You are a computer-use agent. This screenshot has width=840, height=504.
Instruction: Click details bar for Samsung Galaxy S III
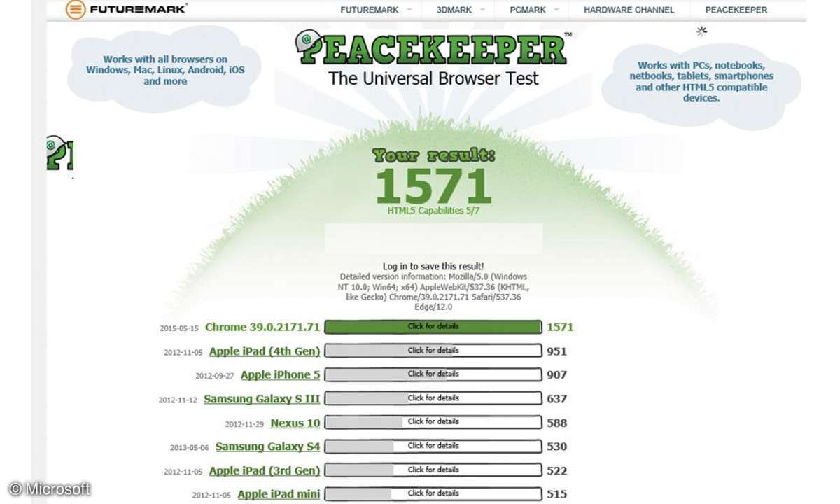coord(433,398)
